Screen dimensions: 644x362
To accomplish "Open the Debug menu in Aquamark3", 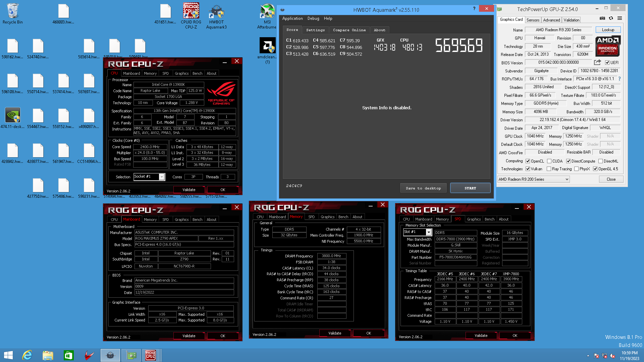I will (313, 18).
